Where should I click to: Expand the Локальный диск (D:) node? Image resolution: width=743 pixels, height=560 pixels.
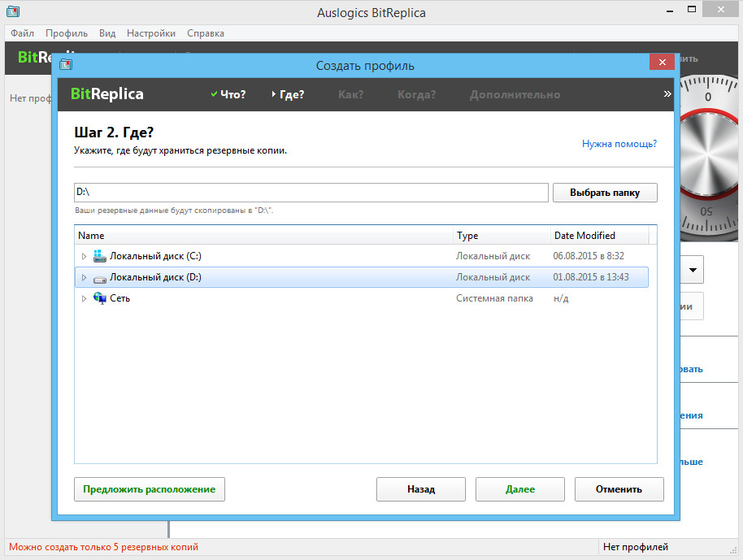click(84, 278)
